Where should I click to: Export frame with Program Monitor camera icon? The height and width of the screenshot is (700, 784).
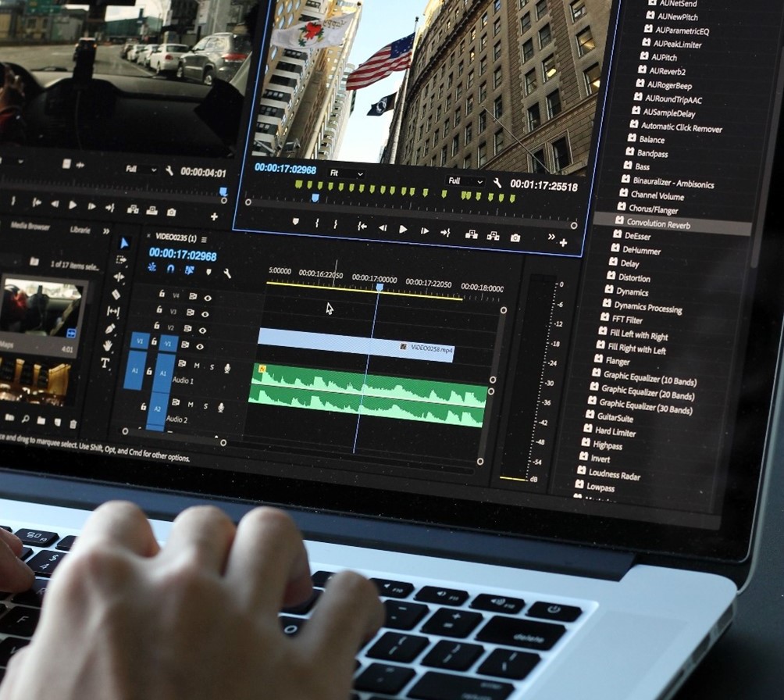(x=515, y=237)
